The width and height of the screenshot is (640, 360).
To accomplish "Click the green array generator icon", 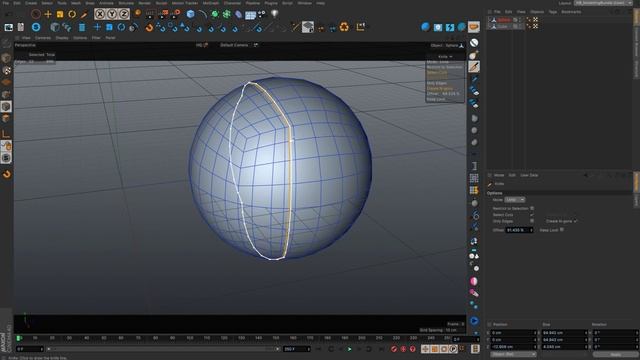I will click(x=227, y=14).
